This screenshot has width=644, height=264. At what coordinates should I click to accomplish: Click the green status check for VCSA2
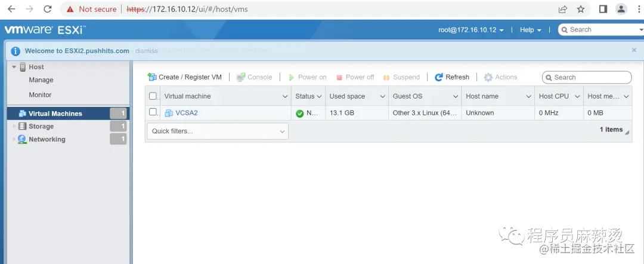coord(300,113)
